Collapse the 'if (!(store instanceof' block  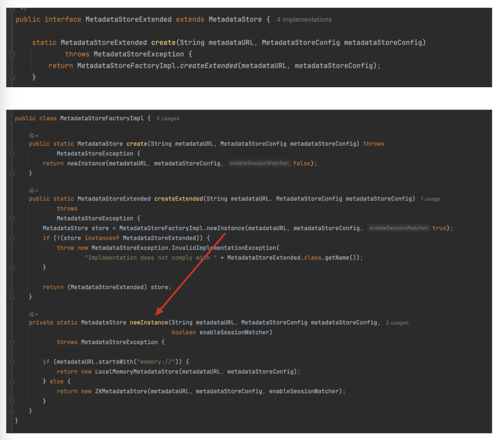click(x=12, y=238)
